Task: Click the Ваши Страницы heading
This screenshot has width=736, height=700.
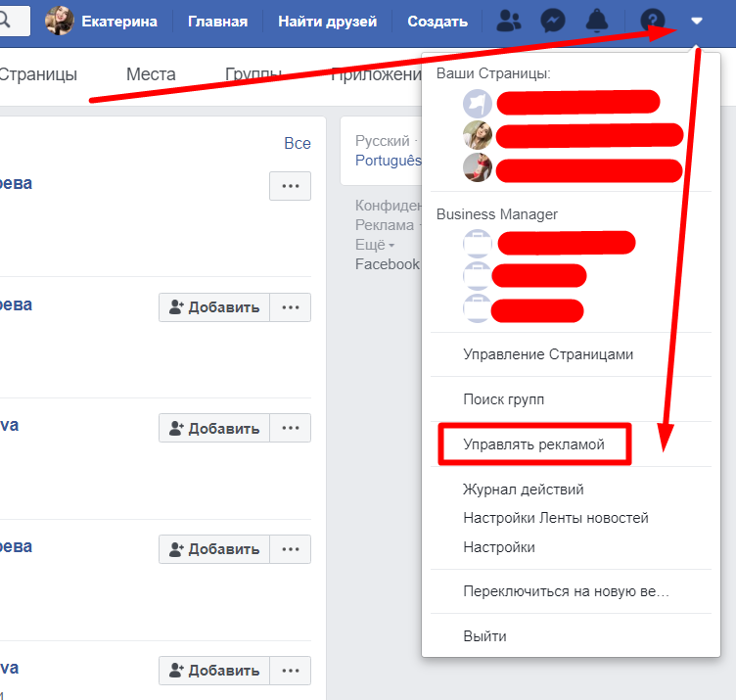Action: pos(493,73)
